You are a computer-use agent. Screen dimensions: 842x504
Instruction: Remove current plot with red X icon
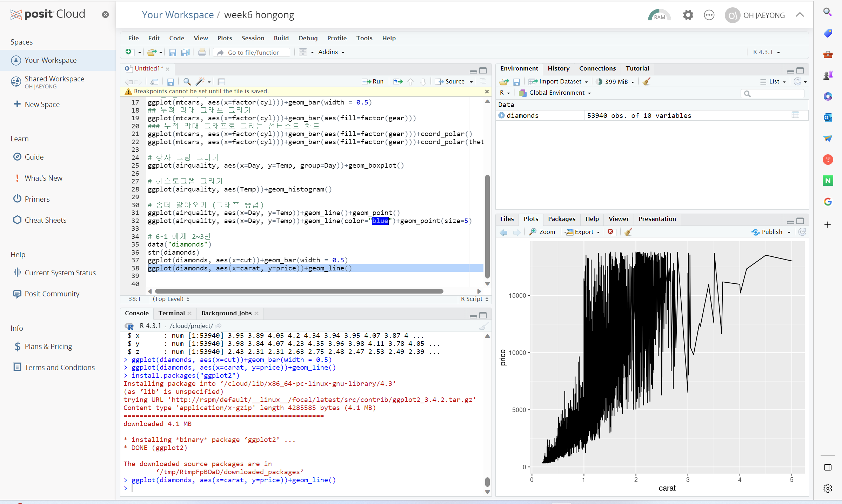[x=610, y=232]
